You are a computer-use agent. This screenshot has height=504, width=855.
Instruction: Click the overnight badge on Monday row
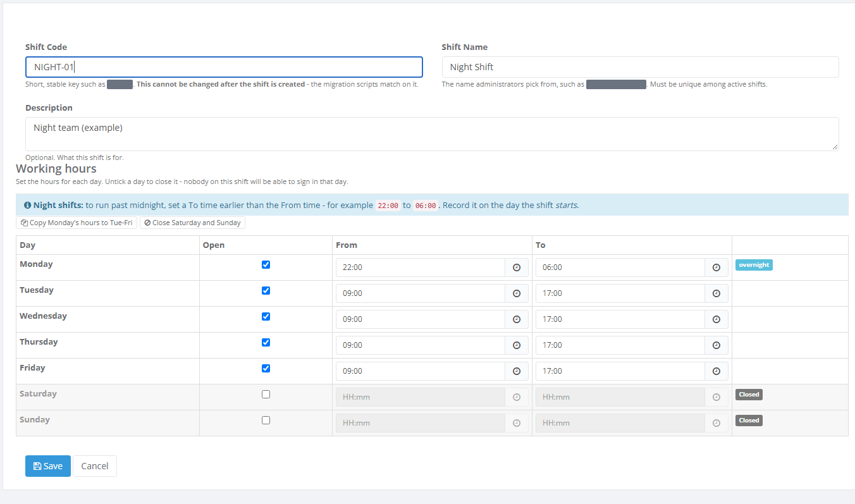coord(754,265)
